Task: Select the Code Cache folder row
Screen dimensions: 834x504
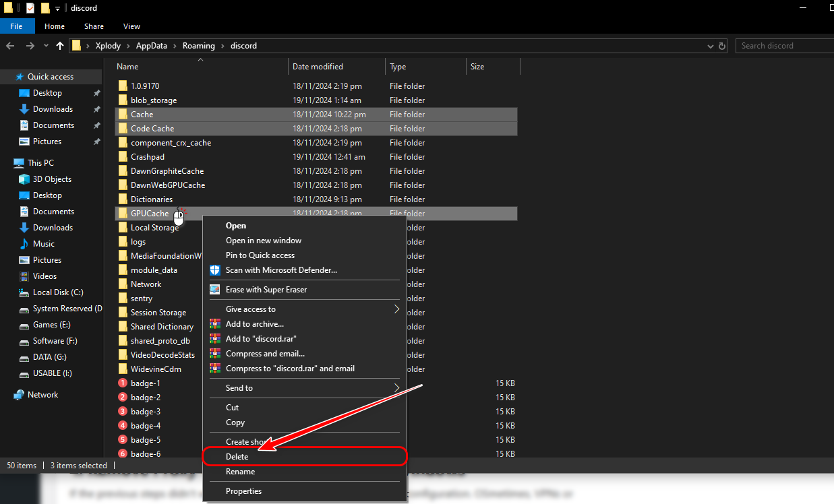Action: pos(316,129)
